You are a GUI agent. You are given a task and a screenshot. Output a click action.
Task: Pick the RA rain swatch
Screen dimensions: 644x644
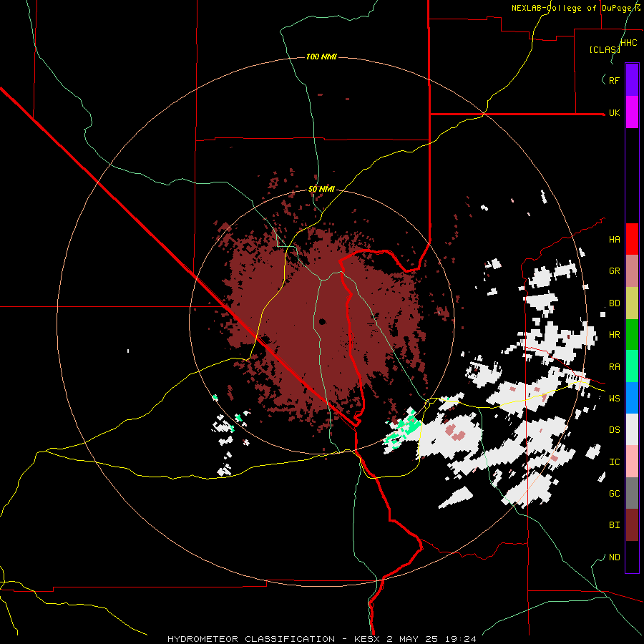632,366
